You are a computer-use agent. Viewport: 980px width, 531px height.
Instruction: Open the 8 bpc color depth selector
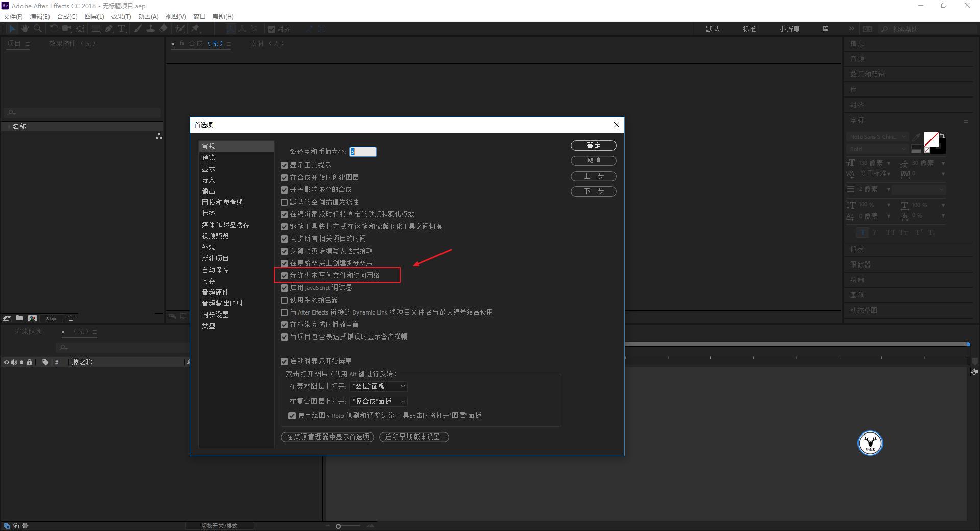pyautogui.click(x=52, y=318)
